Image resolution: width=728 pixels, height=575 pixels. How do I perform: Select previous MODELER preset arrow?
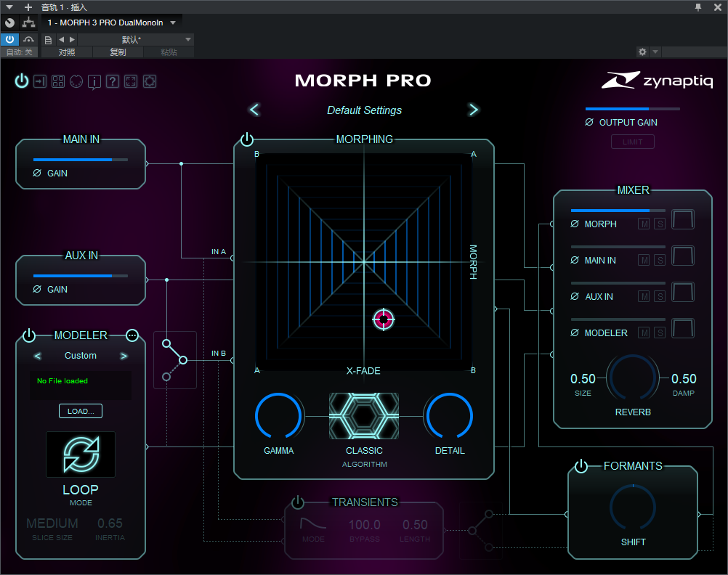[x=38, y=356]
